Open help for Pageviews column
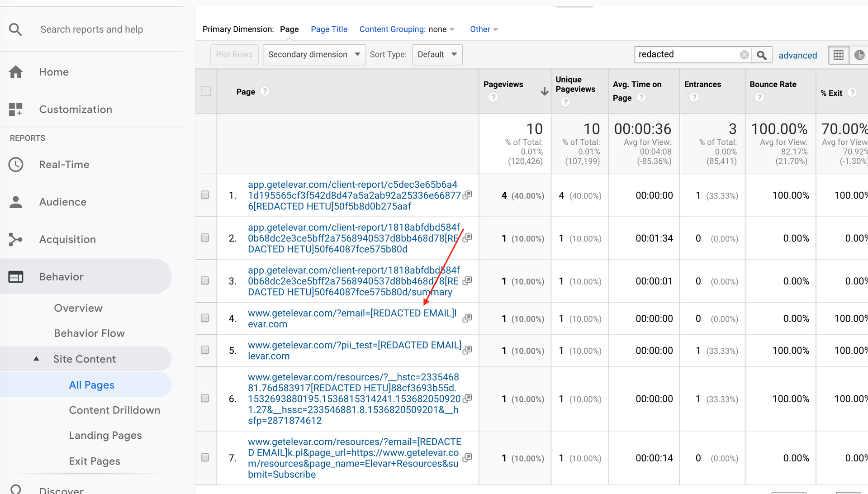868x494 pixels. (493, 97)
